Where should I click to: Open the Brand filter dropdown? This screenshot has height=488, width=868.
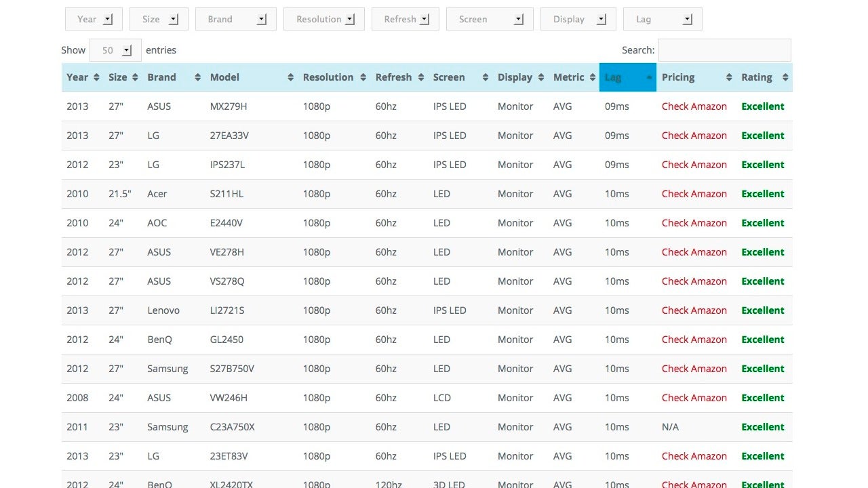[236, 19]
